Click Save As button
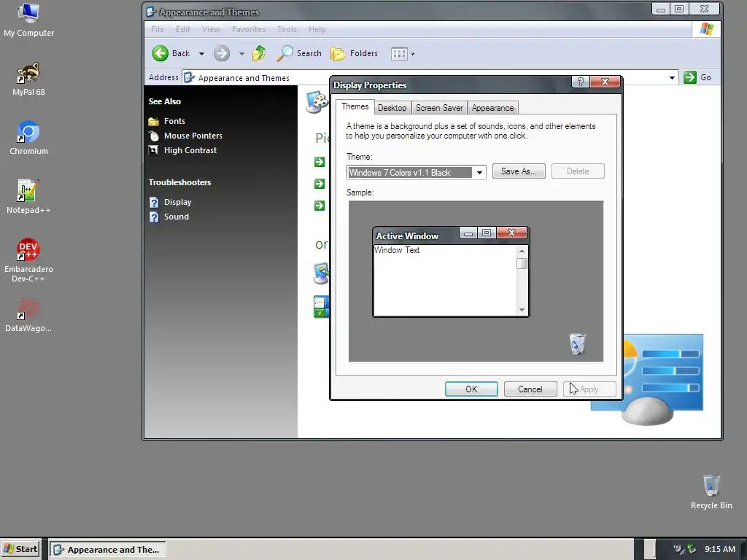Image resolution: width=747 pixels, height=560 pixels. point(519,171)
